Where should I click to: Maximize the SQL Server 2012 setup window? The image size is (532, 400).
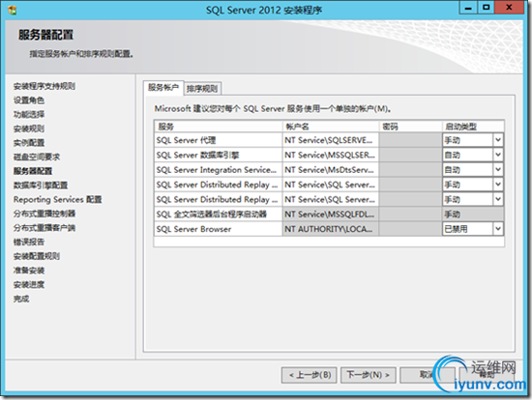coord(487,8)
